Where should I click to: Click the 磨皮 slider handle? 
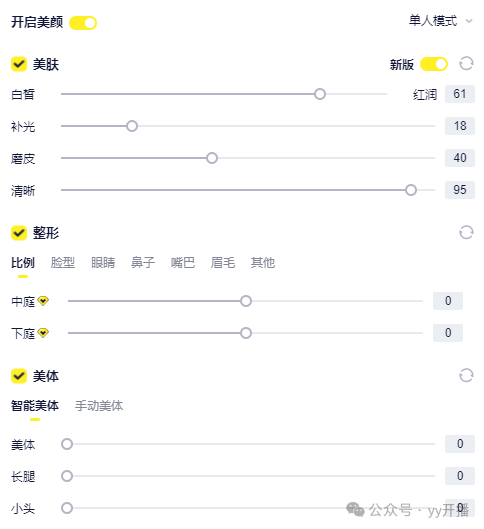(x=212, y=158)
